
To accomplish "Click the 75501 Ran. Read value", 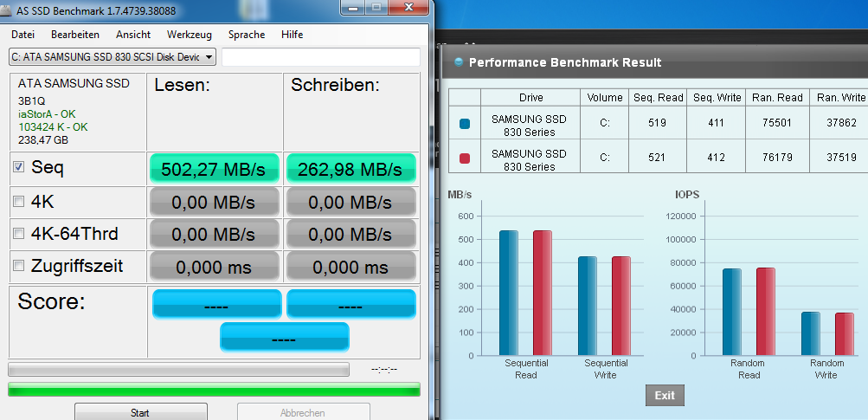I will [x=777, y=123].
